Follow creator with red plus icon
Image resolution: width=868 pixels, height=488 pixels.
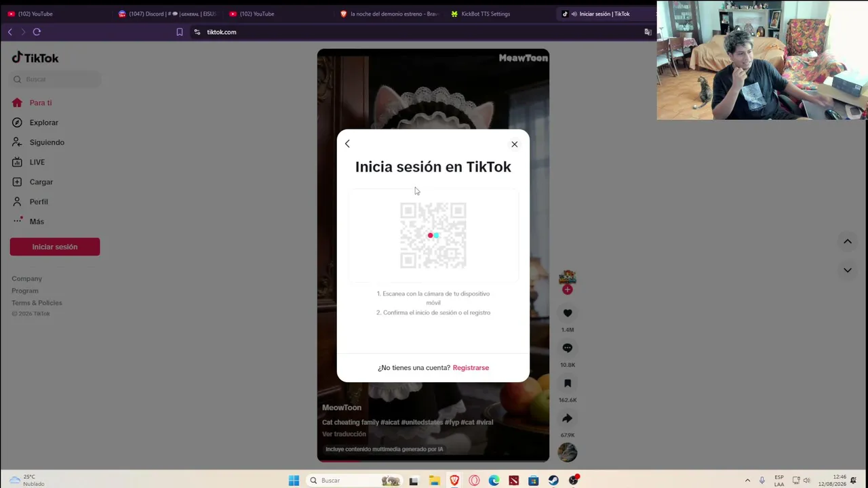click(568, 290)
